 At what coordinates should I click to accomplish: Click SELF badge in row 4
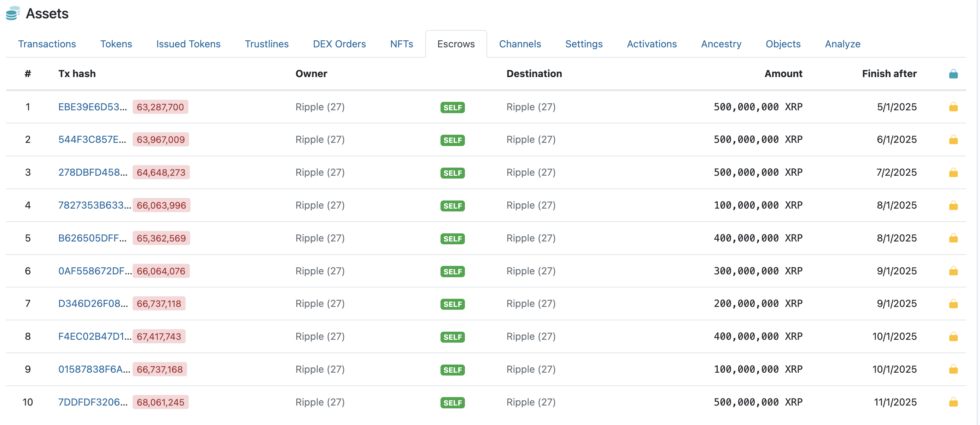coord(452,206)
